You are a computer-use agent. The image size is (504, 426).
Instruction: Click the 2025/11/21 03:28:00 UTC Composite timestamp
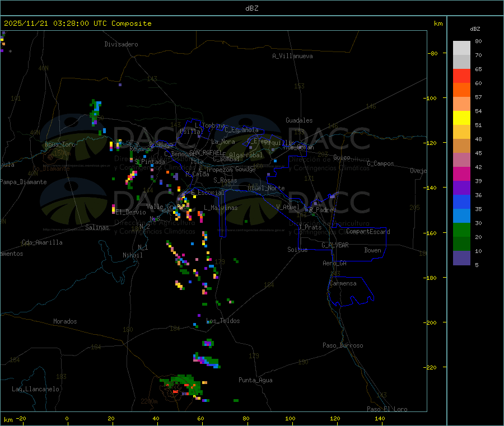click(x=77, y=24)
